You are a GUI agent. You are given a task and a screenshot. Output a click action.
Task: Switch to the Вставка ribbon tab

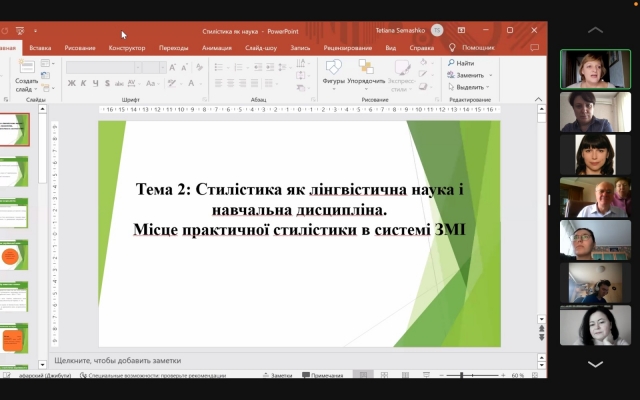point(40,47)
